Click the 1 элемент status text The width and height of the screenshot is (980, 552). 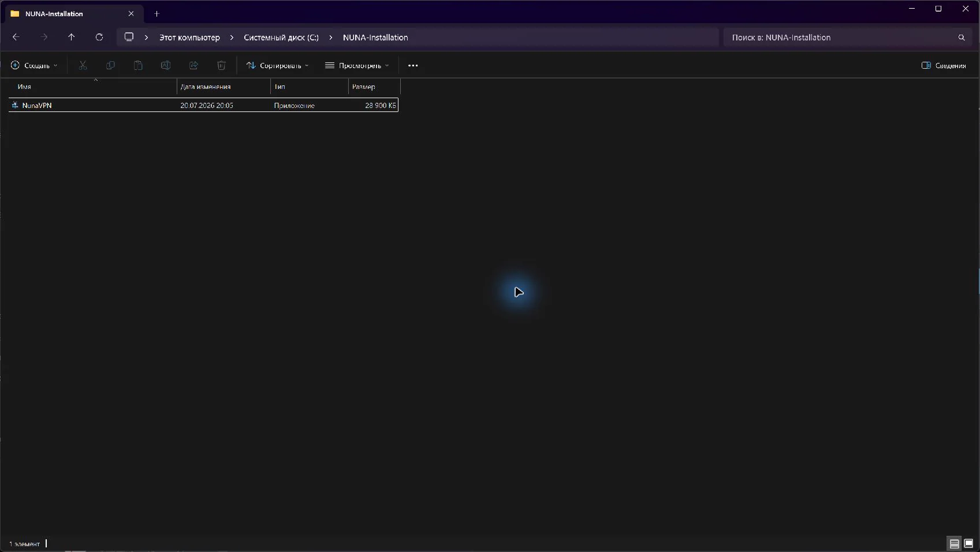24,544
